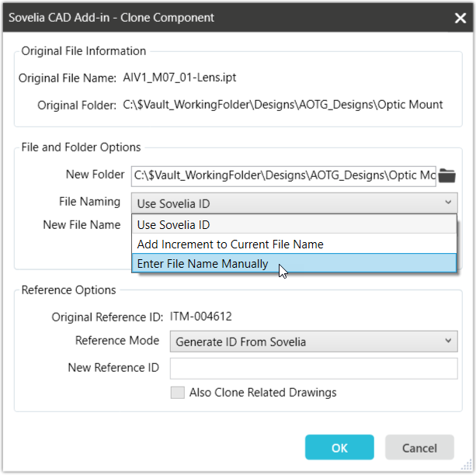Click the ITM-004612 reference ID value
The height and width of the screenshot is (475, 476).
click(x=200, y=316)
